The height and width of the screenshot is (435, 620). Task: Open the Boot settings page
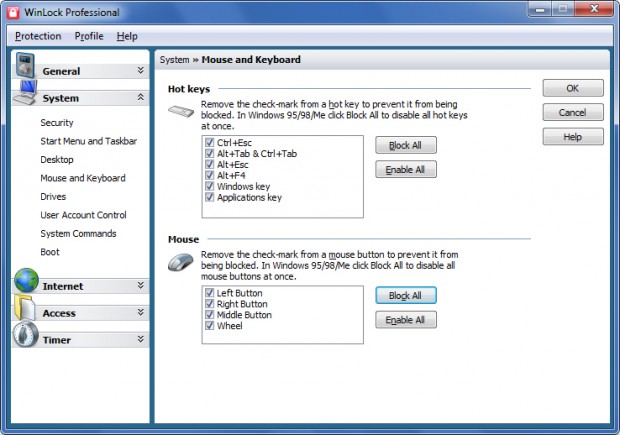point(50,252)
